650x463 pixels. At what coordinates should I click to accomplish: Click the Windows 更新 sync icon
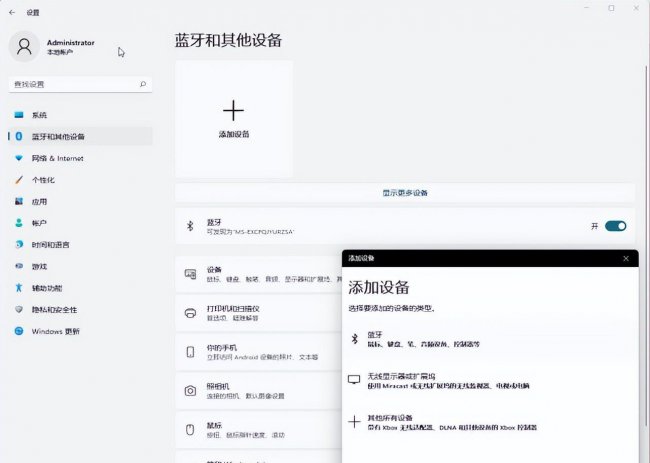(x=19, y=331)
